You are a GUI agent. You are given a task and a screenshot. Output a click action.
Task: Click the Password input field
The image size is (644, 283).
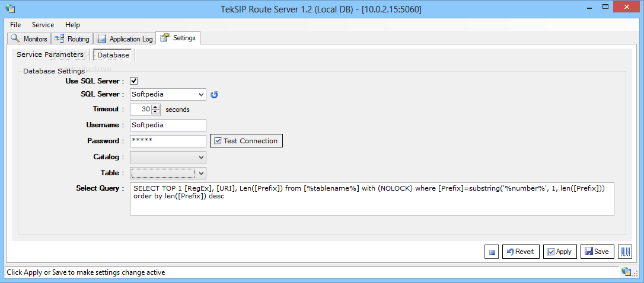[168, 141]
